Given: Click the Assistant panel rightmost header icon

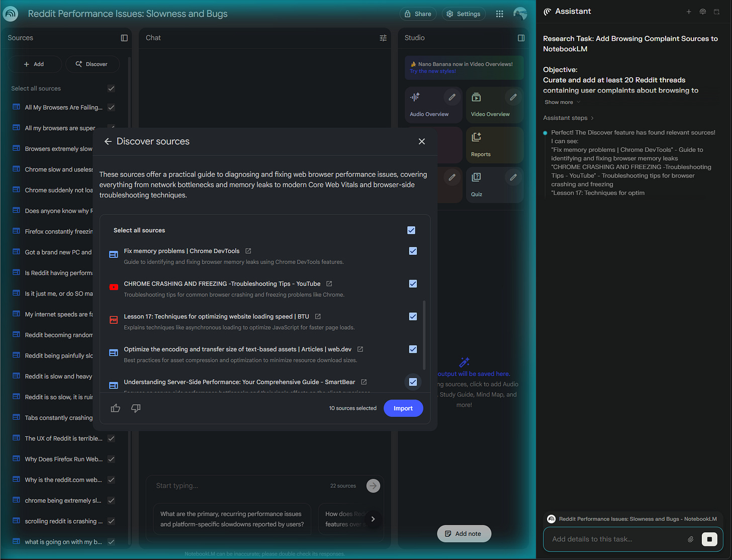Looking at the screenshot, I should (x=717, y=12).
